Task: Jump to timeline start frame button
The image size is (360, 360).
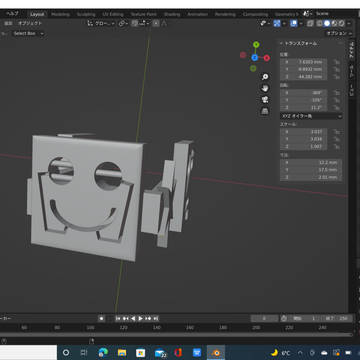Action: tap(118, 318)
